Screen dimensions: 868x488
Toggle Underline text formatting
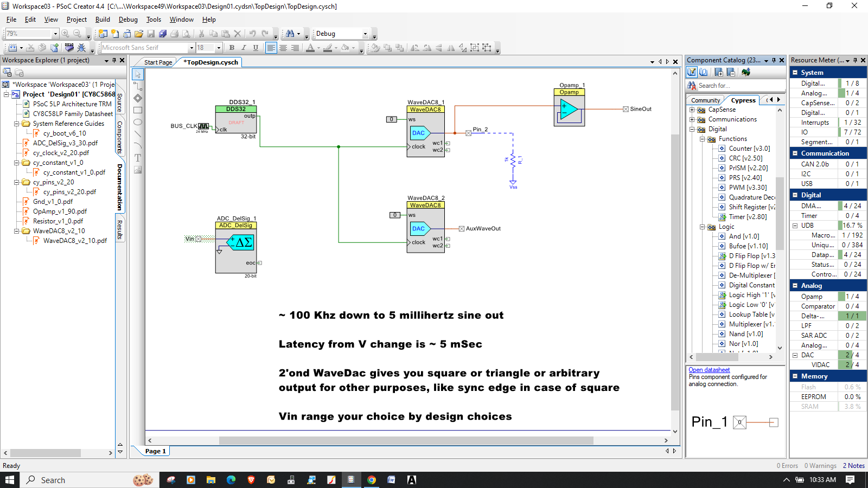tap(256, 48)
